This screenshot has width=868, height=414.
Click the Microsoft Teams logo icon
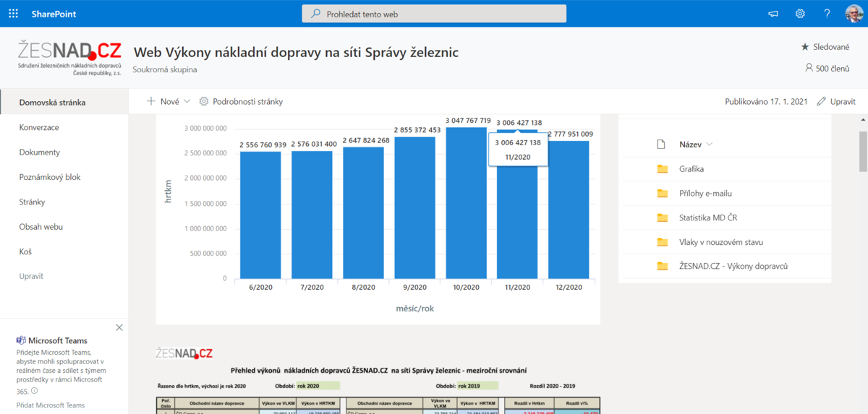(x=22, y=340)
